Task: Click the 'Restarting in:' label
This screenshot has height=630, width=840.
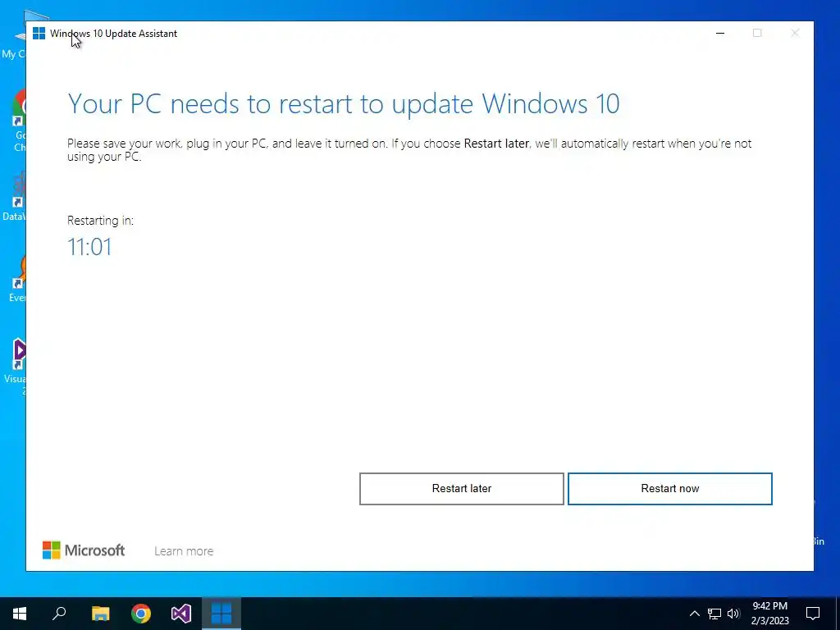Action: 100,220
